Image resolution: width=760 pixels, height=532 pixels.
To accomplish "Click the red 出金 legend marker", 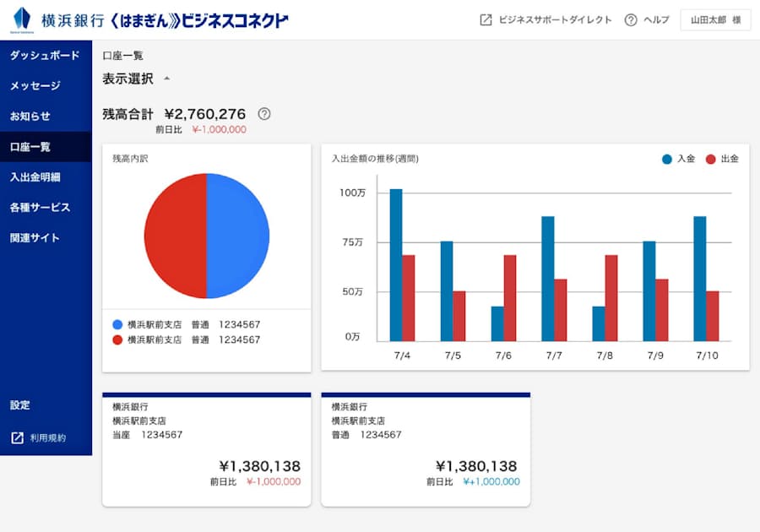I will (710, 159).
